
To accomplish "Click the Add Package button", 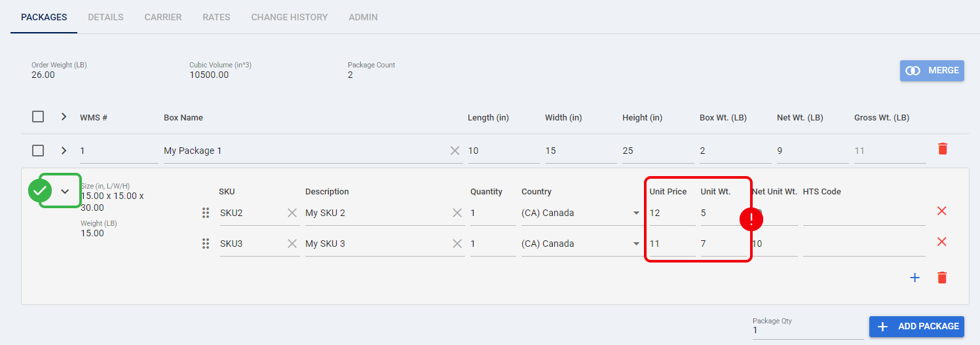I will [x=916, y=326].
